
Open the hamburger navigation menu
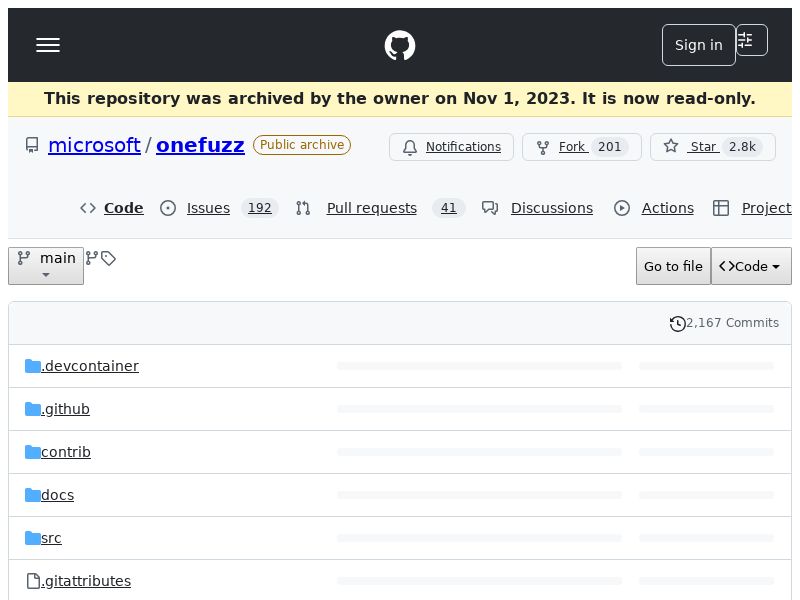click(x=48, y=45)
